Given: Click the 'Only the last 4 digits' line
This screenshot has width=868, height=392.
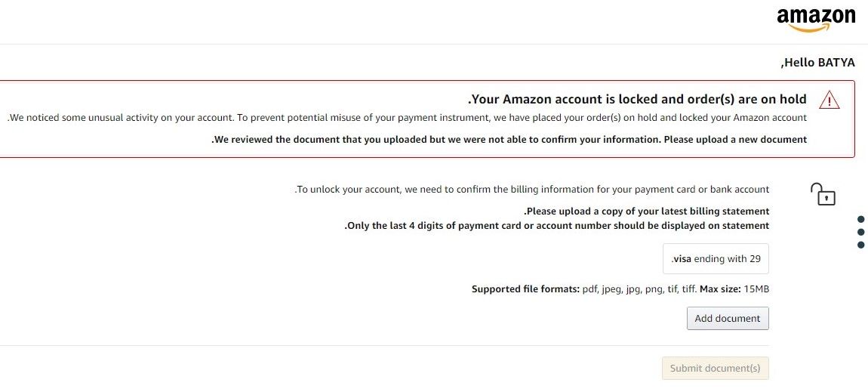Looking at the screenshot, I should [x=556, y=225].
